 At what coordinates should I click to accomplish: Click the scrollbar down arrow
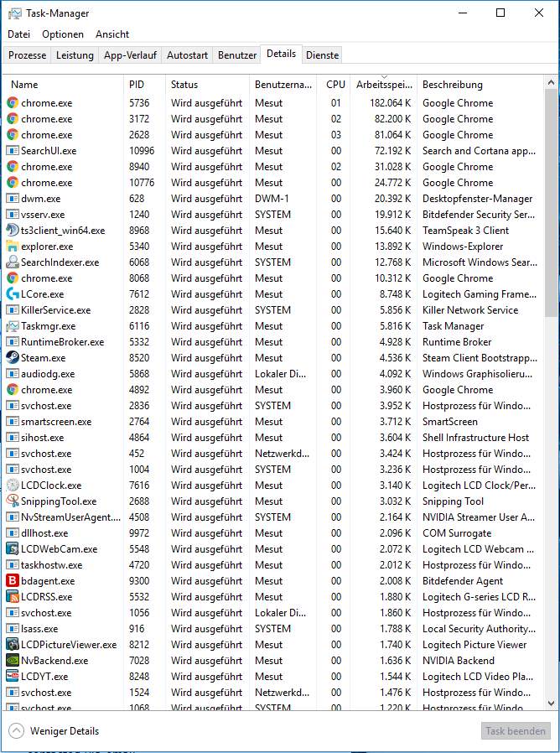(552, 704)
